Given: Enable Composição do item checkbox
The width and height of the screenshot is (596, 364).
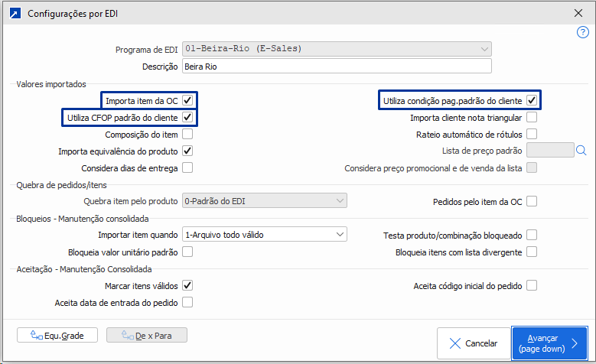Looking at the screenshot, I should click(x=187, y=135).
